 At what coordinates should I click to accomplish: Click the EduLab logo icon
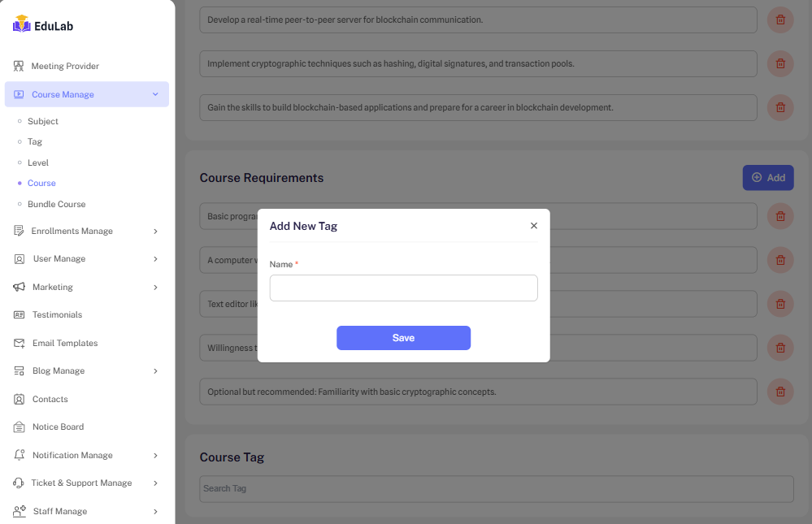[x=22, y=24]
